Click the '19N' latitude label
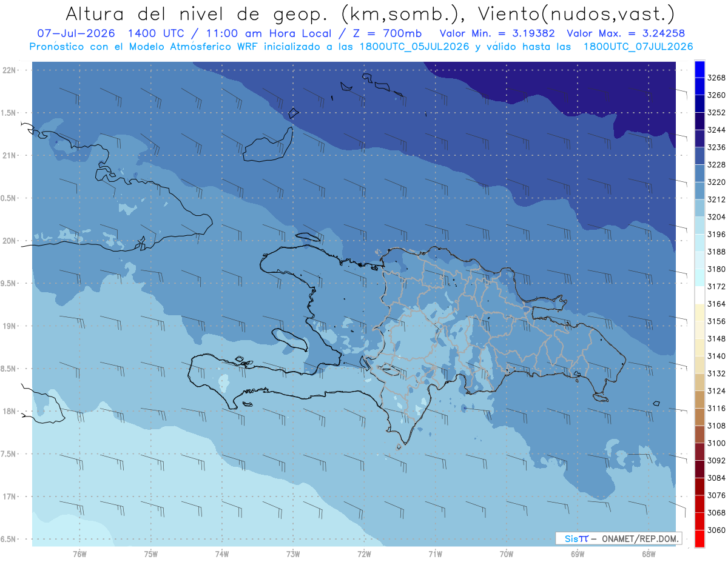This screenshot has height=562, width=728. [x=8, y=326]
